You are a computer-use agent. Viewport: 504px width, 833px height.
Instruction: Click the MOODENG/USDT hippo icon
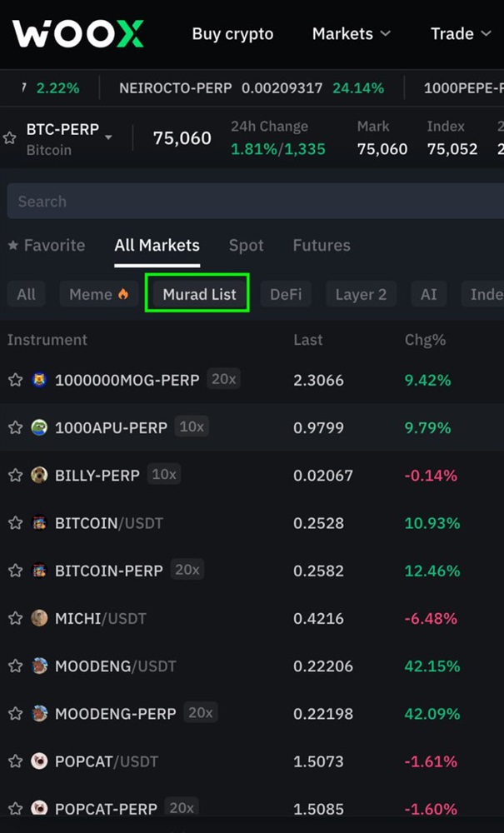click(x=39, y=666)
